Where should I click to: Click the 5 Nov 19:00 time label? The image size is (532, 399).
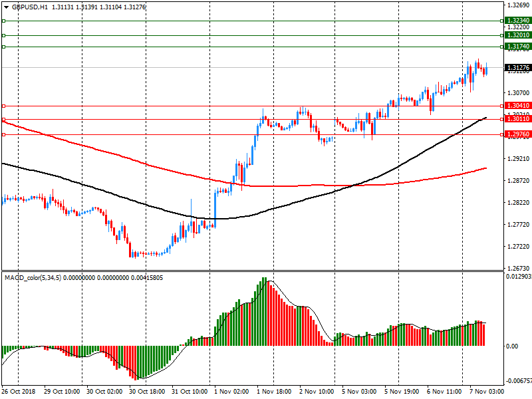[402, 392]
